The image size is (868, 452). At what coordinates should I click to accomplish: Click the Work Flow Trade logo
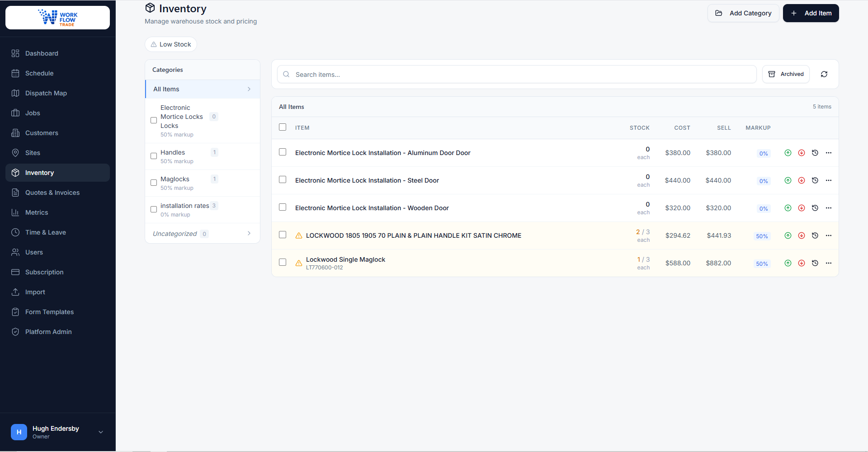tap(58, 18)
